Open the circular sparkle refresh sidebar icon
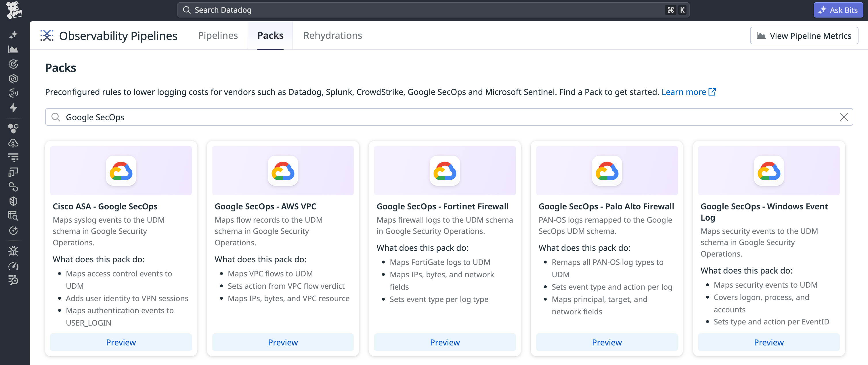This screenshot has height=365, width=868. point(14,230)
